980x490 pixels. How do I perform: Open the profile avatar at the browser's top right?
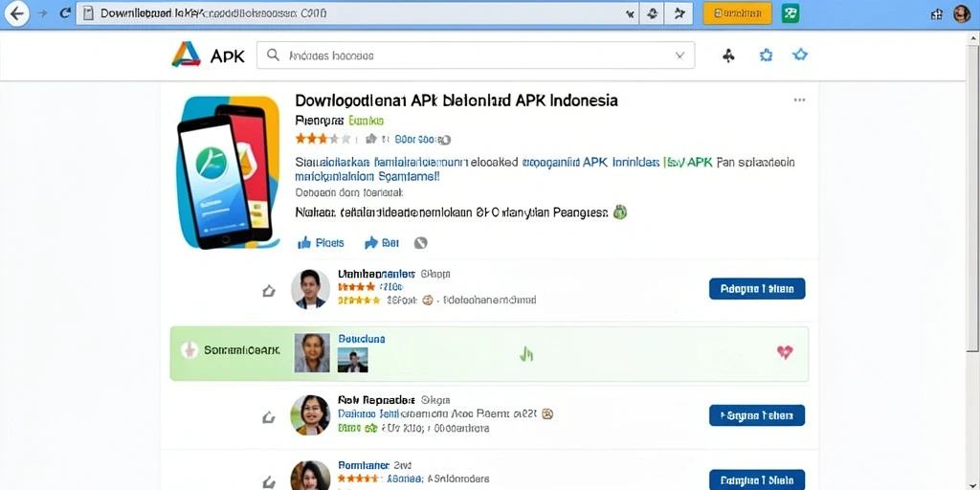[962, 13]
